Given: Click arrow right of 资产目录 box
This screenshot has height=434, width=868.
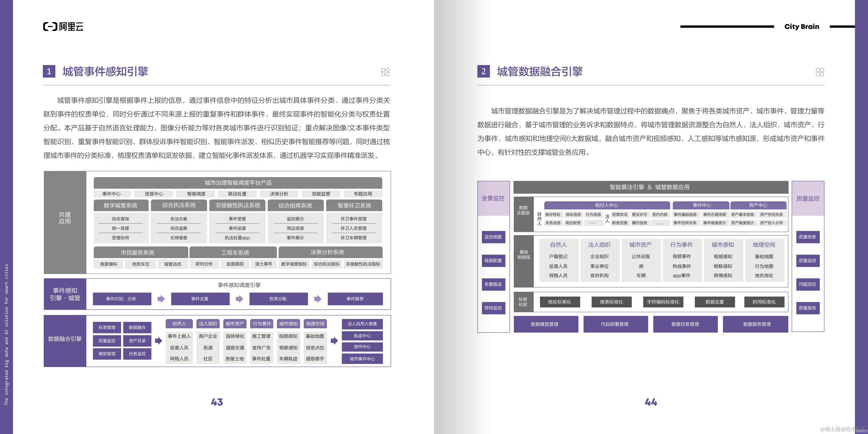Looking at the screenshot, I should 158,341.
